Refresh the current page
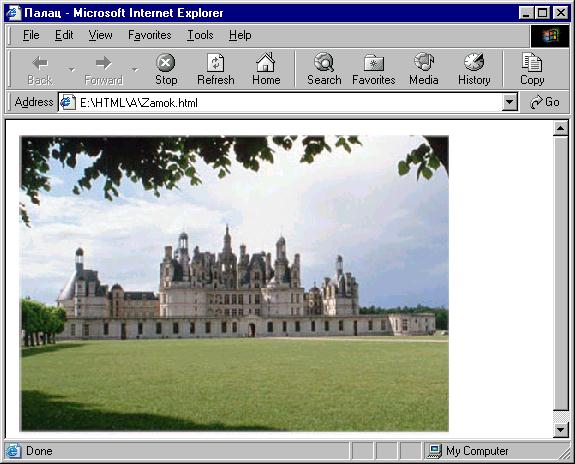This screenshot has height=464, width=575. point(216,70)
